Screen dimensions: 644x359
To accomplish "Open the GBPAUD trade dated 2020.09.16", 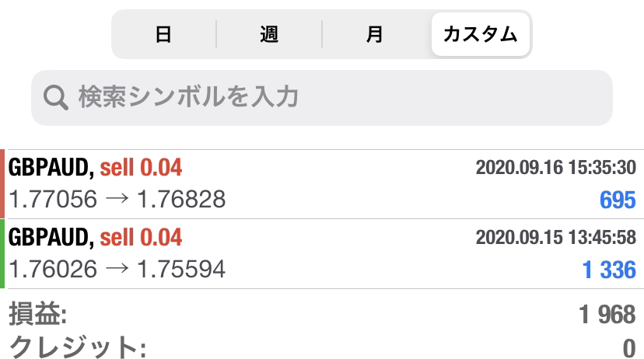I will coord(322,184).
